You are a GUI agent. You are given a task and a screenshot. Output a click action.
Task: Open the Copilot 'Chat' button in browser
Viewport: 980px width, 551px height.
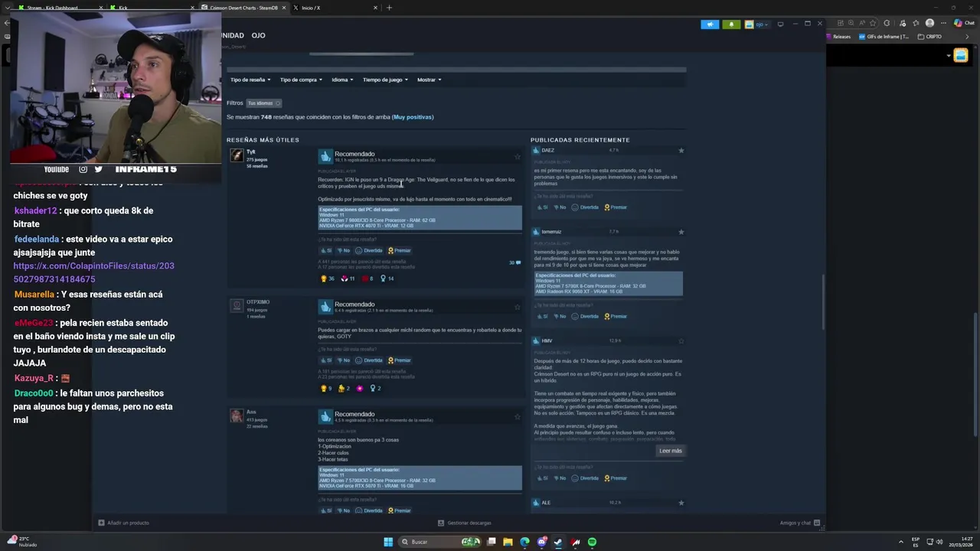pos(964,23)
